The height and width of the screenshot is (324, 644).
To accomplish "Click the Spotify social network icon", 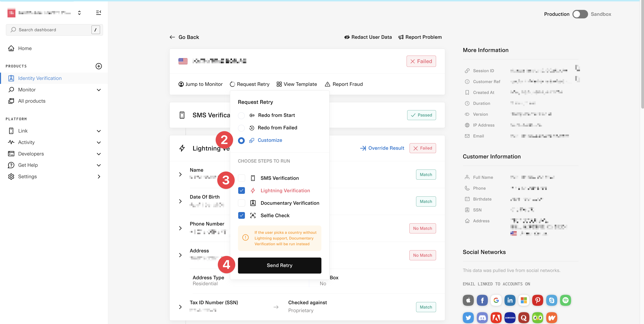I will pos(565,300).
